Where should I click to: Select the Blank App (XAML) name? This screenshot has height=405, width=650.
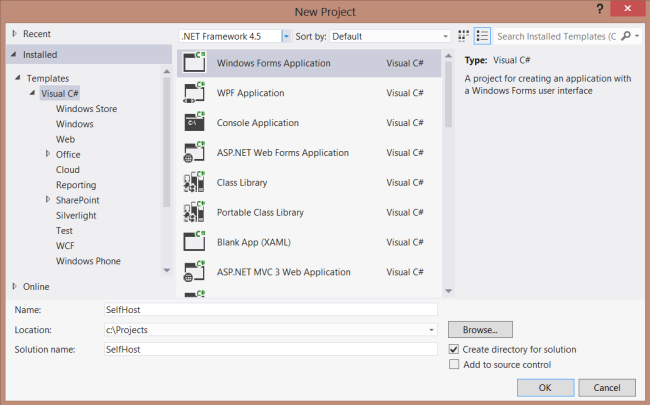254,242
